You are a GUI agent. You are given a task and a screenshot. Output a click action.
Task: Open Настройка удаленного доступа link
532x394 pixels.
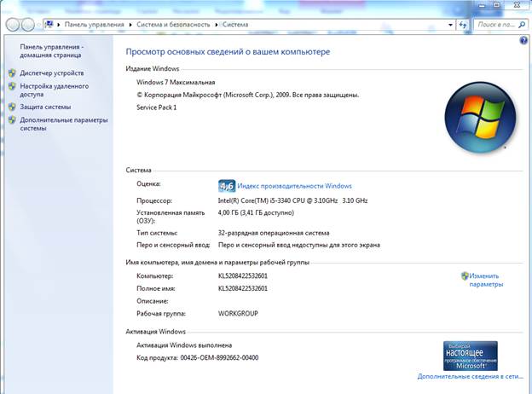pos(55,90)
